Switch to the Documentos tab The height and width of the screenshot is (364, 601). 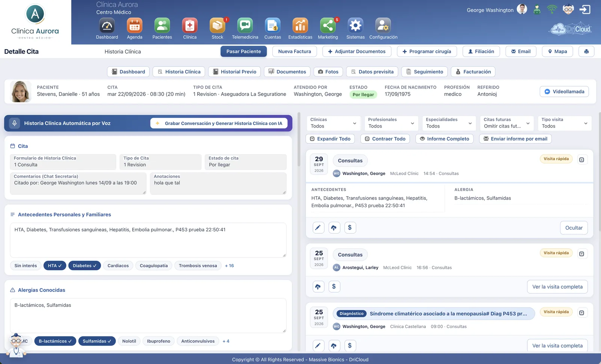click(x=287, y=72)
